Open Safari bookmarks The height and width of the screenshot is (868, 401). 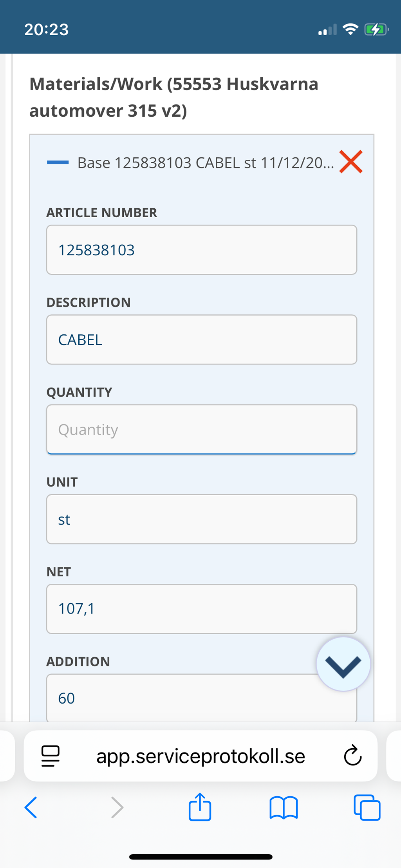[284, 807]
